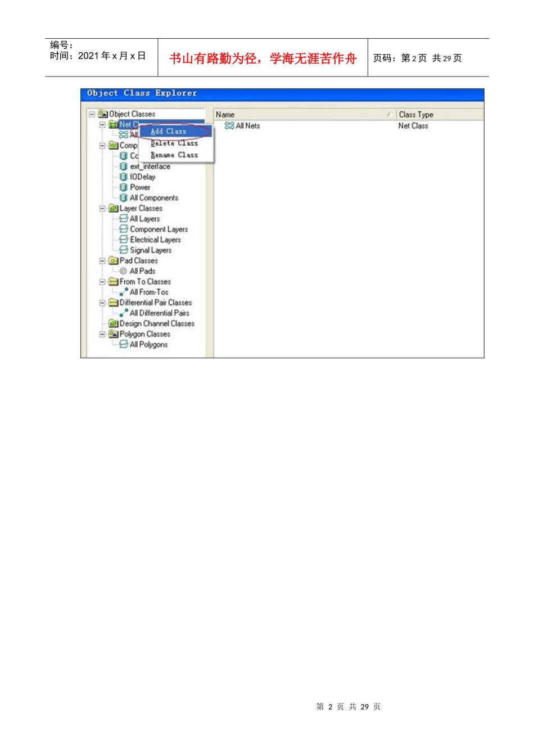534x756 pixels.
Task: Select Signal Layers in the tree
Action: (x=151, y=250)
